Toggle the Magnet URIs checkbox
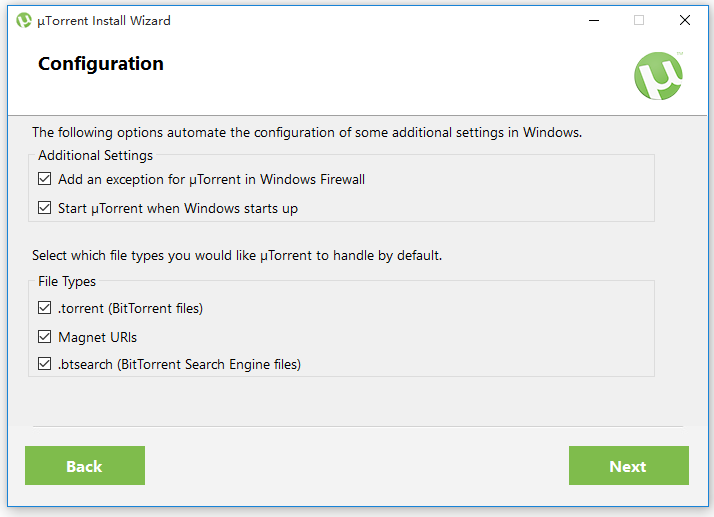The height and width of the screenshot is (517, 714). (x=45, y=337)
